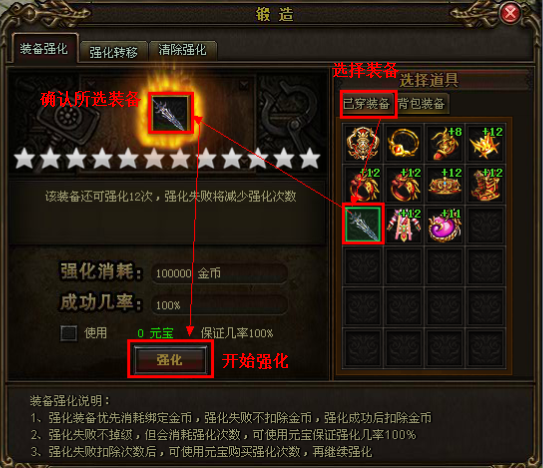Switch to 背包装备 backpack items
The height and width of the screenshot is (468, 543).
click(421, 104)
